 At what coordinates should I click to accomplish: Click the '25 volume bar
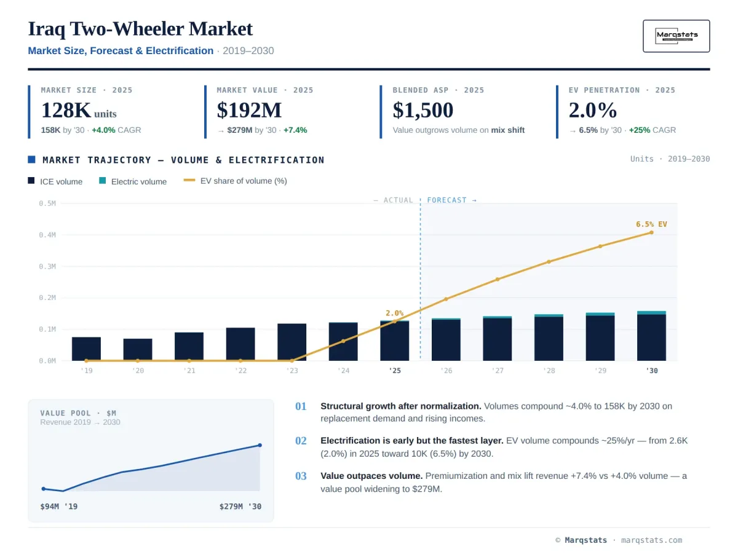(x=394, y=341)
